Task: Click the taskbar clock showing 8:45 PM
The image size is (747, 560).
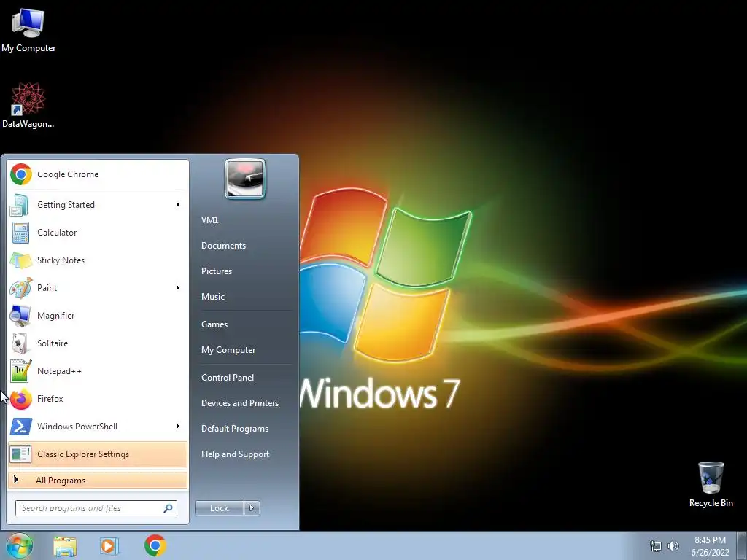Action: coord(710,546)
